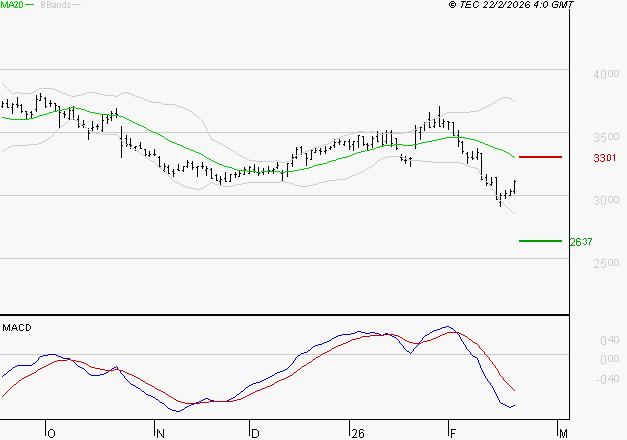Viewport: 627px width, 440px height.
Task: Click the MACD 000 zero-level label
Action: pos(580,359)
